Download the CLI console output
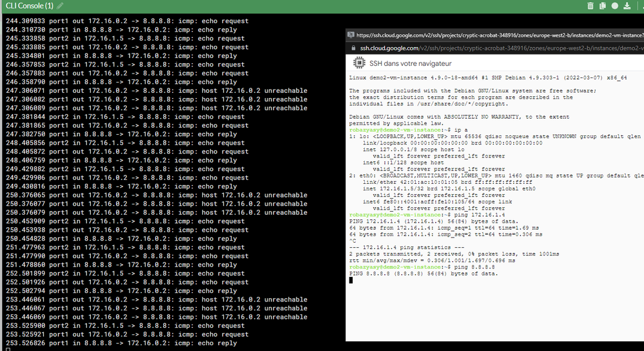Viewport: 644px width, 351px height. coord(627,6)
